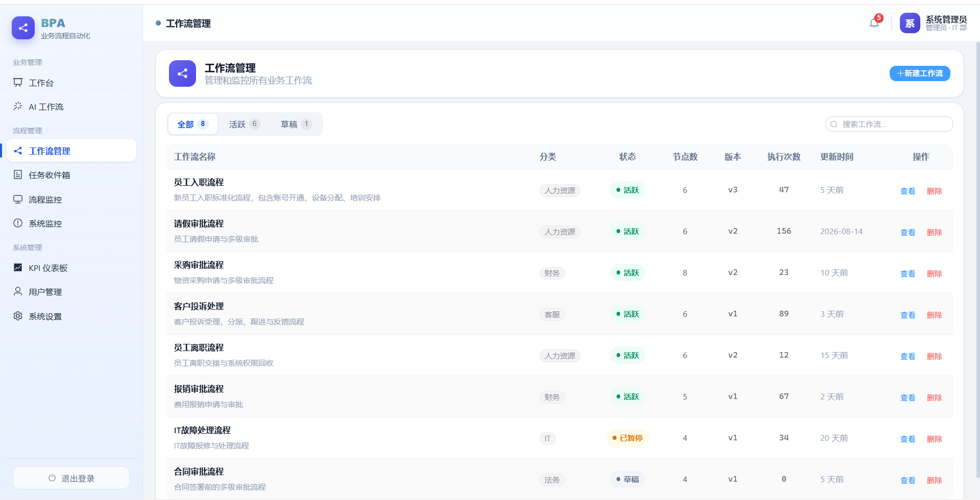The image size is (980, 500).
Task: Open 系统设置 gear icon
Action: pyautogui.click(x=18, y=316)
